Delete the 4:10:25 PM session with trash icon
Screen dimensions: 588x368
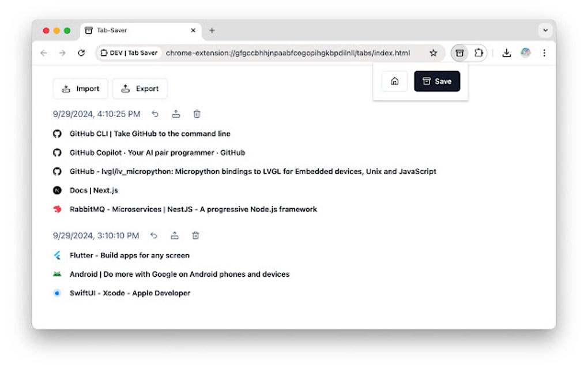196,114
